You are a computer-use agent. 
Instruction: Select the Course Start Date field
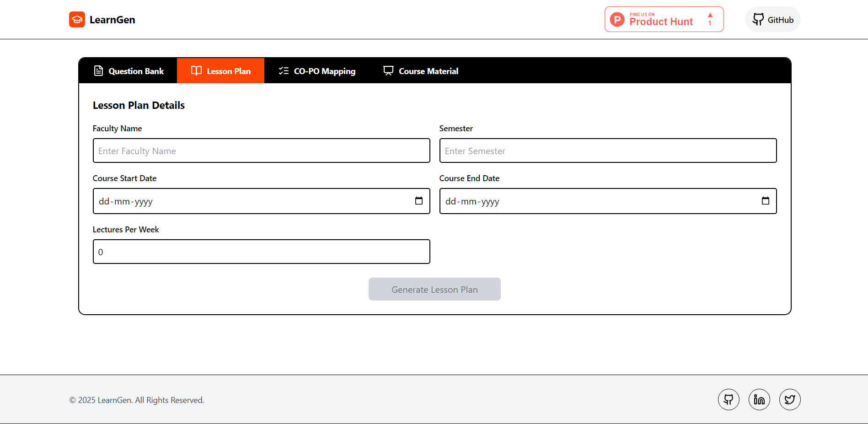pos(262,201)
